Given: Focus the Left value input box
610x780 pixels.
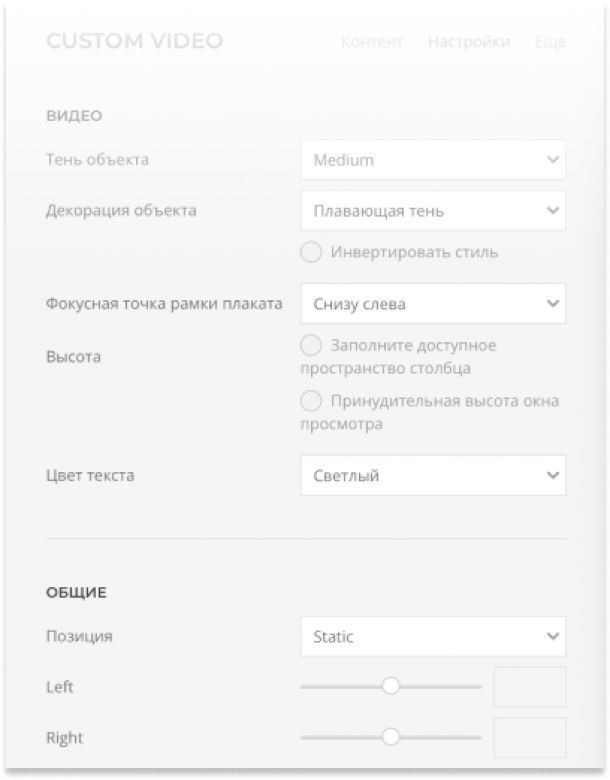Looking at the screenshot, I should pyautogui.click(x=530, y=687).
